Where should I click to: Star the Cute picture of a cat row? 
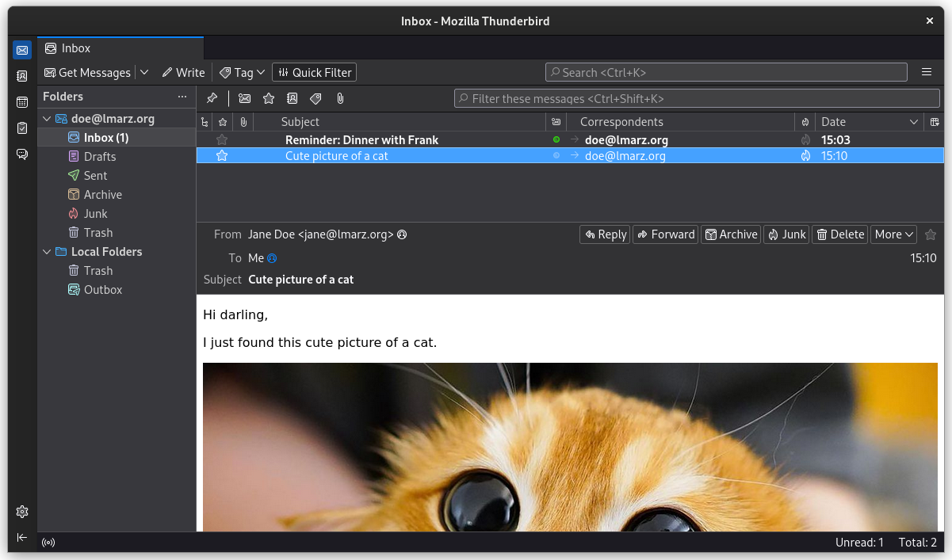coord(223,156)
